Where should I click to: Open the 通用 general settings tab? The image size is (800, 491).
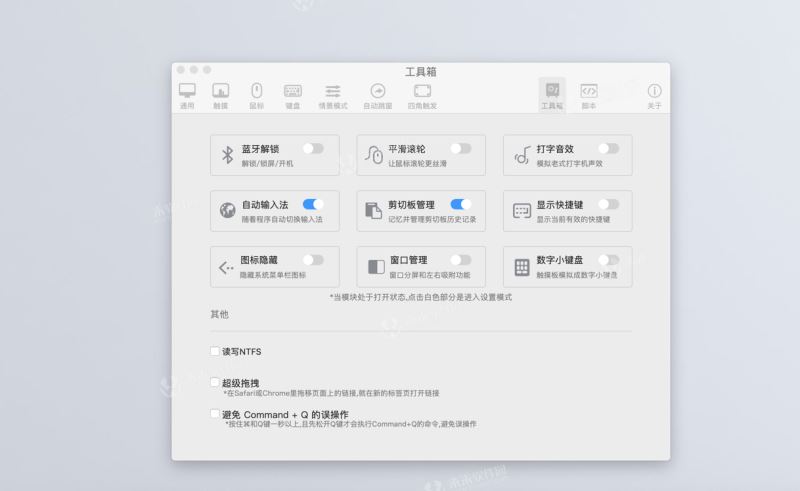point(187,96)
